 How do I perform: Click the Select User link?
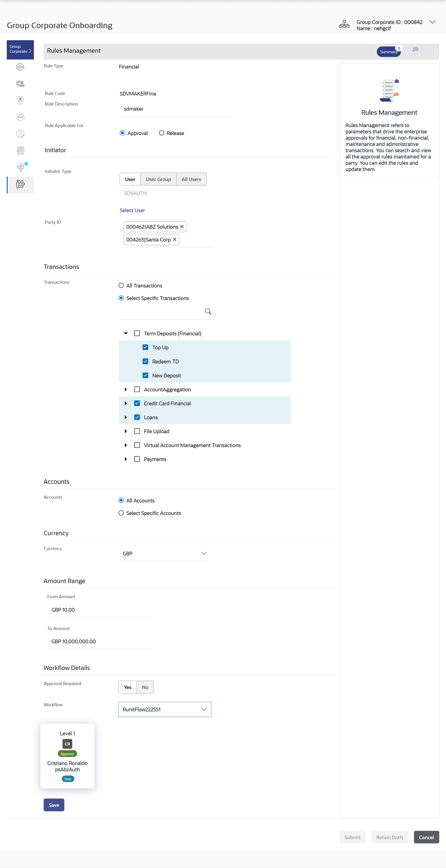click(x=132, y=210)
